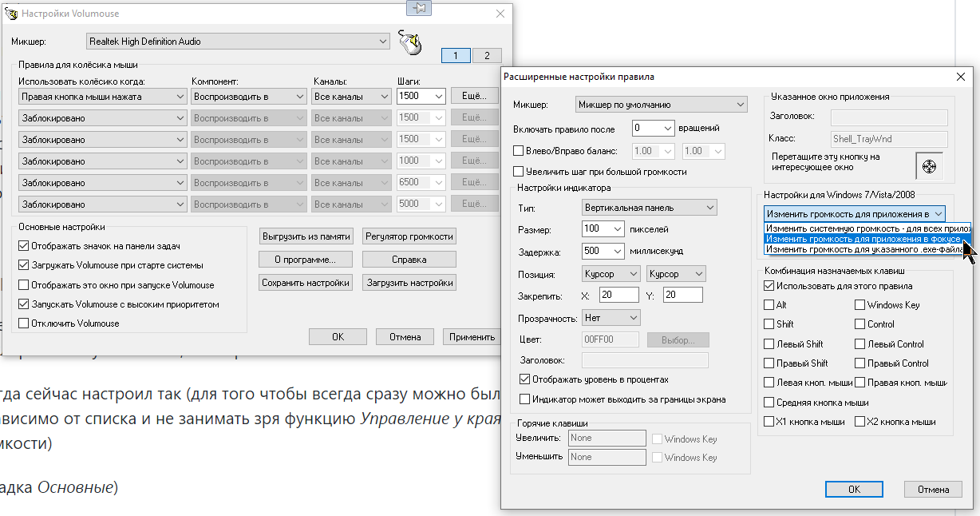Click OK in the Volumouse settings window
Viewport: 980px width, 516px height.
pyautogui.click(x=338, y=337)
